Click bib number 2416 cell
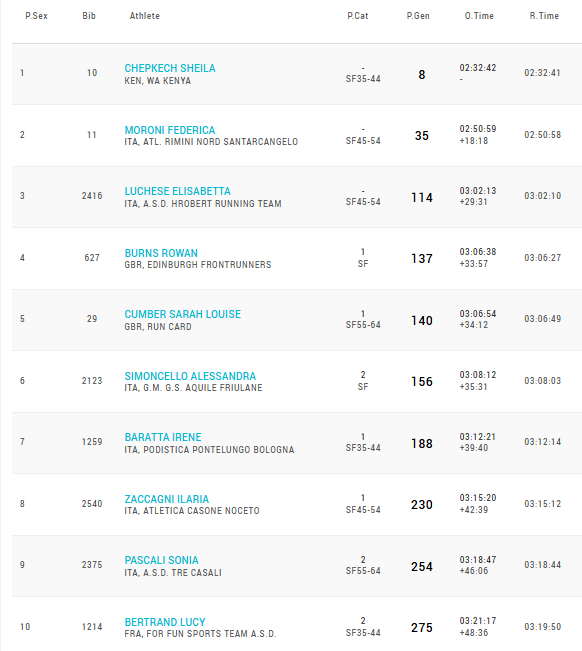582x651 pixels. pos(92,196)
